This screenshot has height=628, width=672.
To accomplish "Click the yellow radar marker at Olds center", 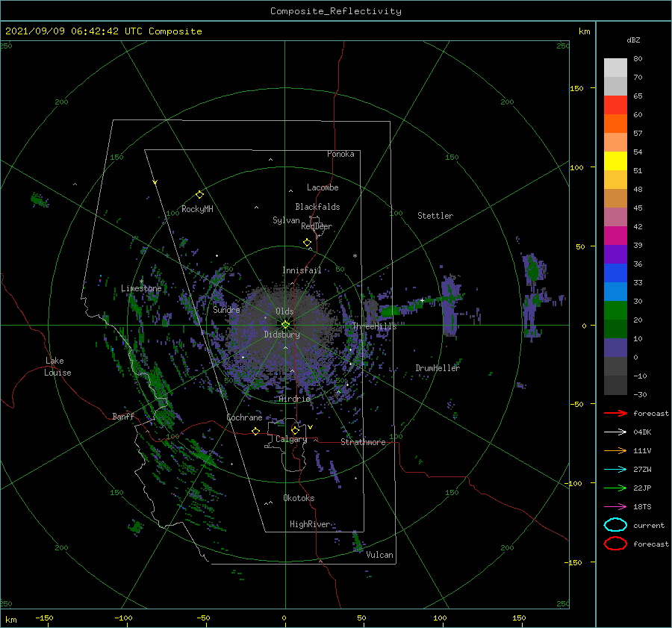I will point(285,325).
